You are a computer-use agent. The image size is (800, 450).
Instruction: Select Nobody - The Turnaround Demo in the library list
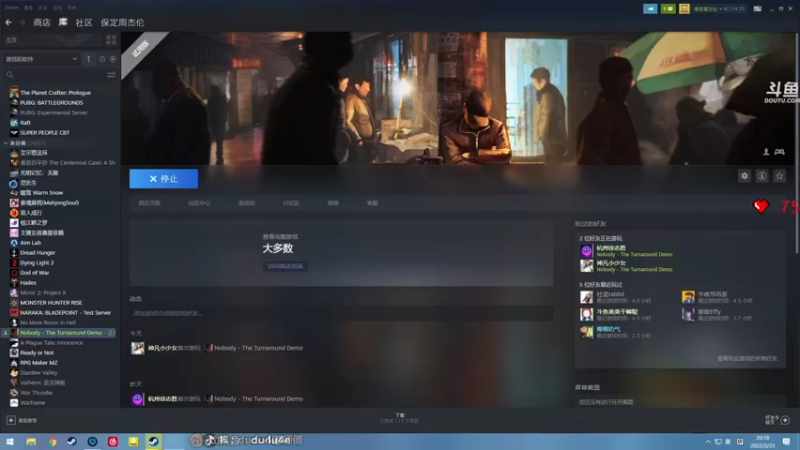coord(59,333)
